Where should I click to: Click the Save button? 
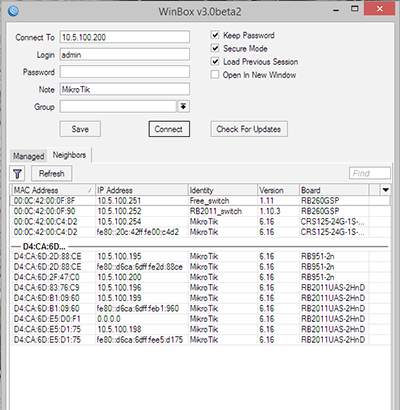coord(80,129)
